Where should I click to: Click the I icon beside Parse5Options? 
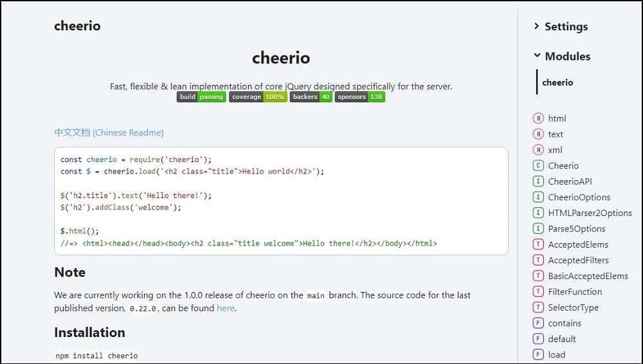click(x=538, y=228)
